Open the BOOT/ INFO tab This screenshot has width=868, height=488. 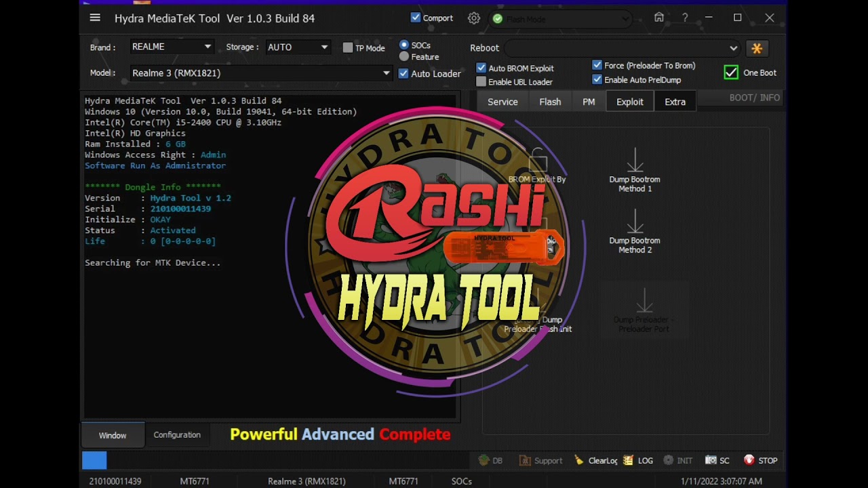pos(754,98)
